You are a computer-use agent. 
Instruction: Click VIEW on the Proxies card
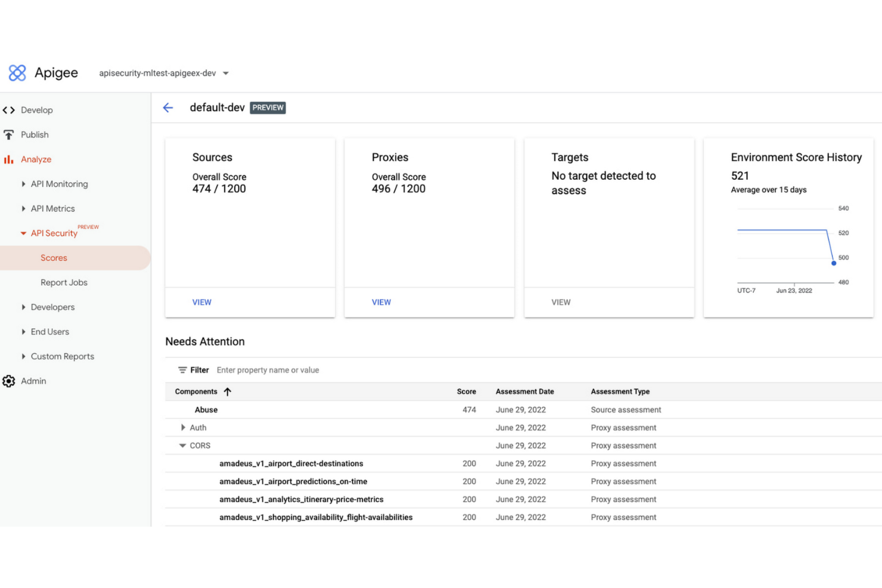[381, 303]
